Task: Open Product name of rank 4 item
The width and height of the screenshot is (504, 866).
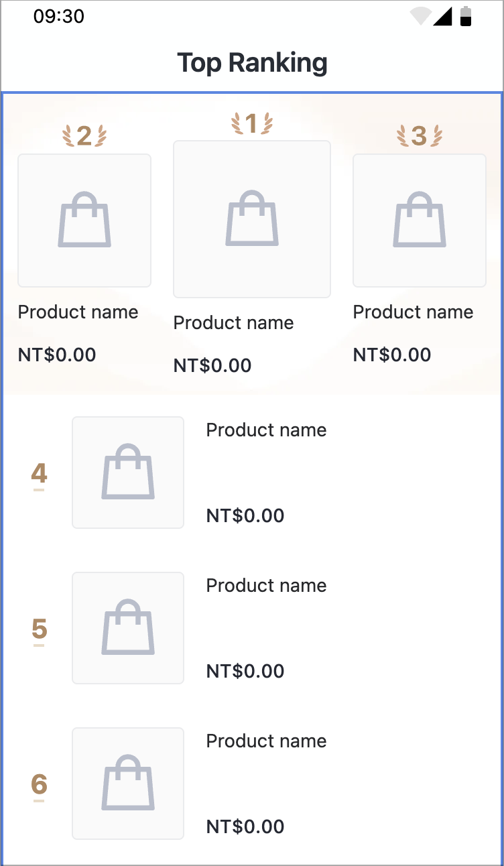Action: point(266,430)
